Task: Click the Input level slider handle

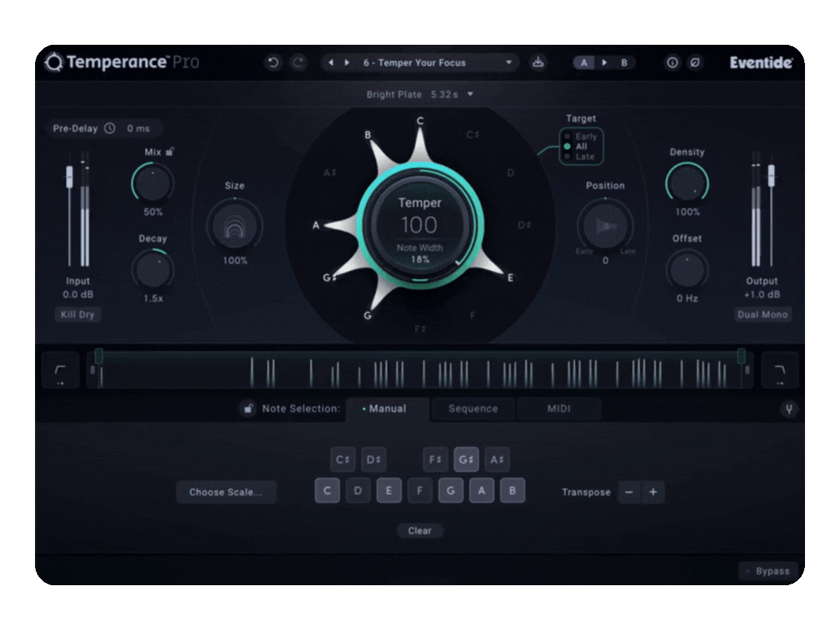Action: (x=69, y=176)
